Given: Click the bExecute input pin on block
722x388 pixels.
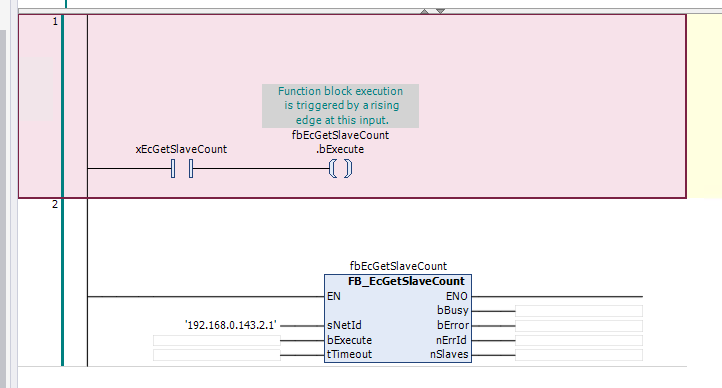Looking at the screenshot, I should pyautogui.click(x=349, y=340).
